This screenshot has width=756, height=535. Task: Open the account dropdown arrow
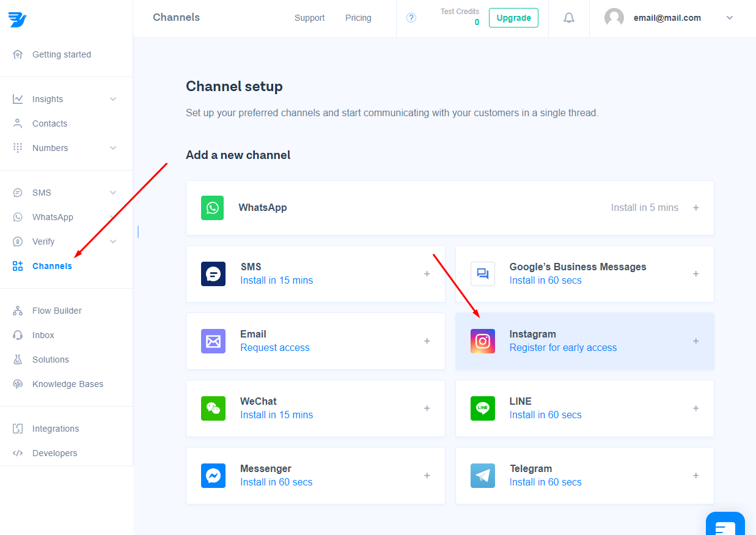click(x=730, y=18)
